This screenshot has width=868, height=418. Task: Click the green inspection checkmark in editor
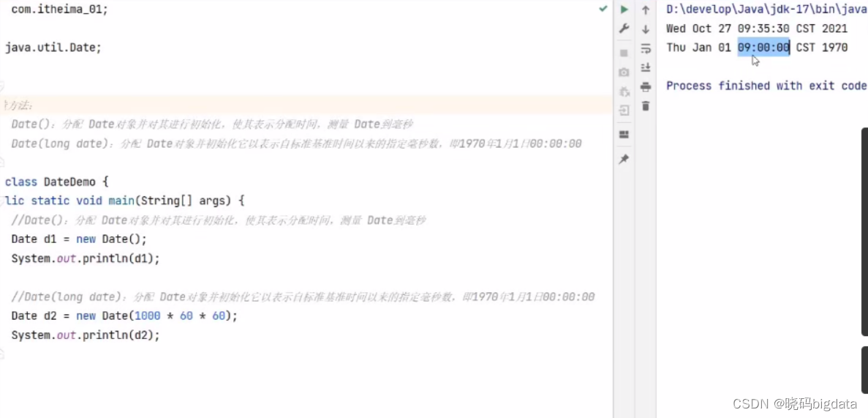point(603,9)
